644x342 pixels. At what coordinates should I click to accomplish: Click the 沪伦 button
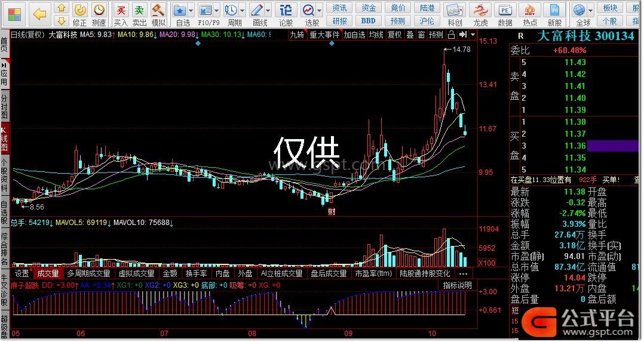pyautogui.click(x=427, y=20)
